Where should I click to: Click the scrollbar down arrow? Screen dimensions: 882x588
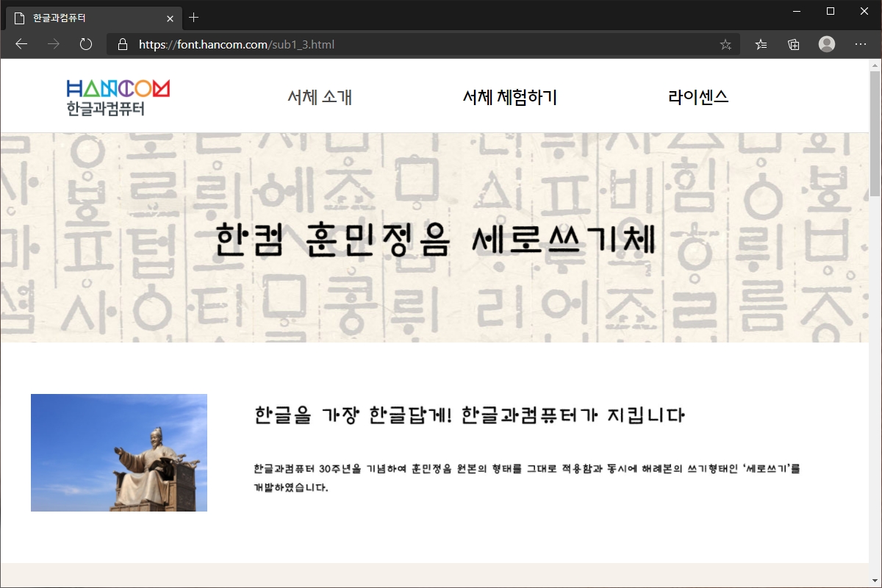click(875, 582)
